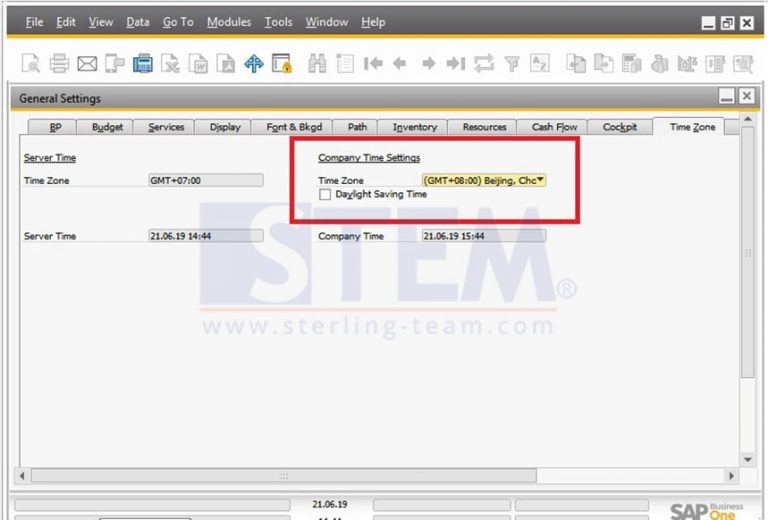Image resolution: width=768 pixels, height=520 pixels.
Task: Click the Company Time field
Action: point(483,236)
